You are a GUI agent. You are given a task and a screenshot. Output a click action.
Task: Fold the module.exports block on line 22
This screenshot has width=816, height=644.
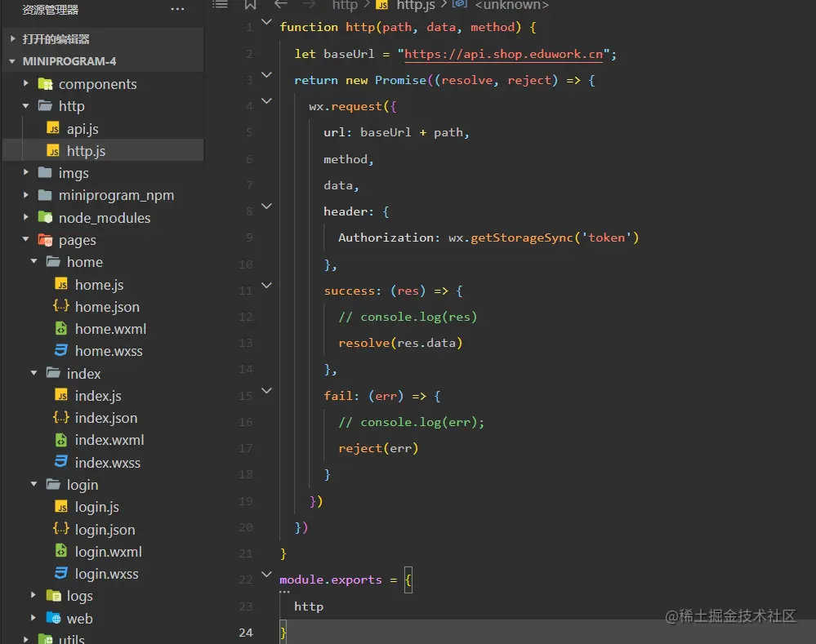(x=266, y=575)
